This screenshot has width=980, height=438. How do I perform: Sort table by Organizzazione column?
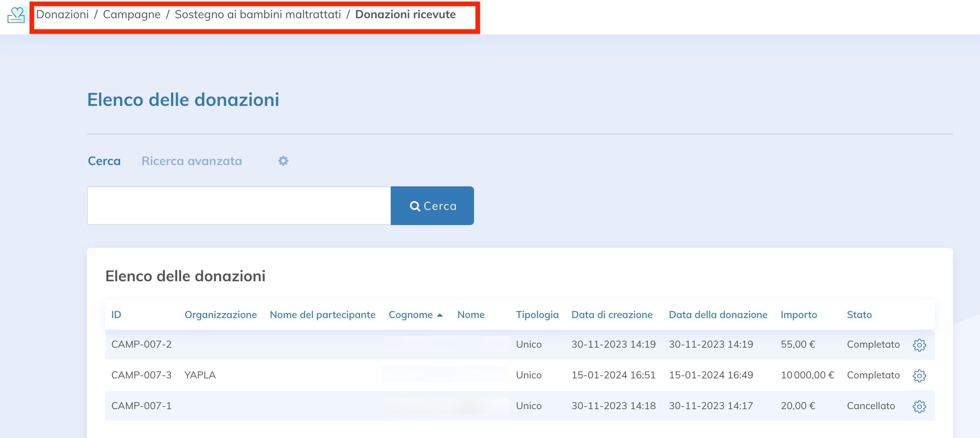pyautogui.click(x=220, y=315)
